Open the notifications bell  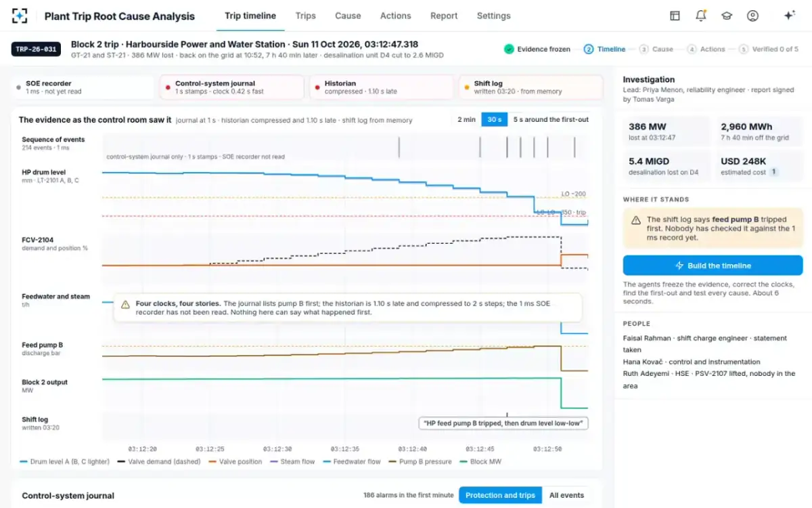tap(701, 16)
